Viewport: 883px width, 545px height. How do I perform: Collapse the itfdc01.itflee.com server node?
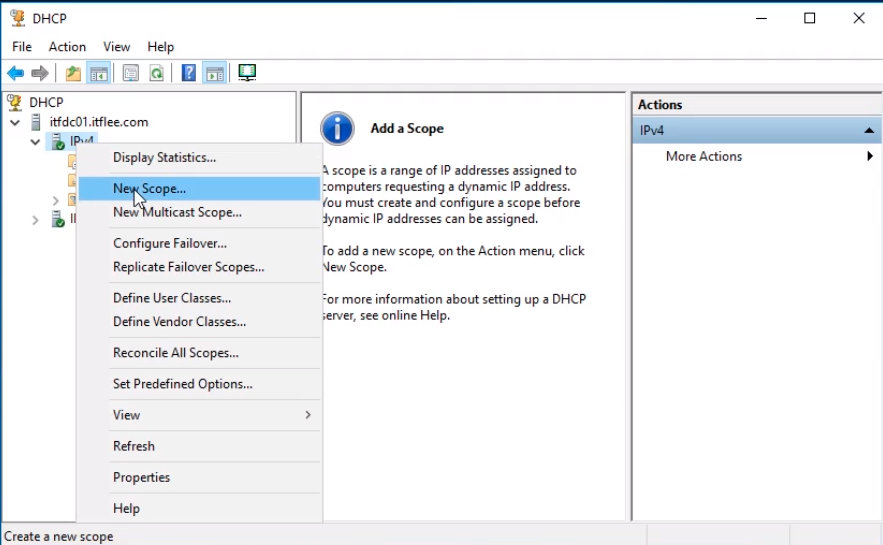(x=15, y=122)
